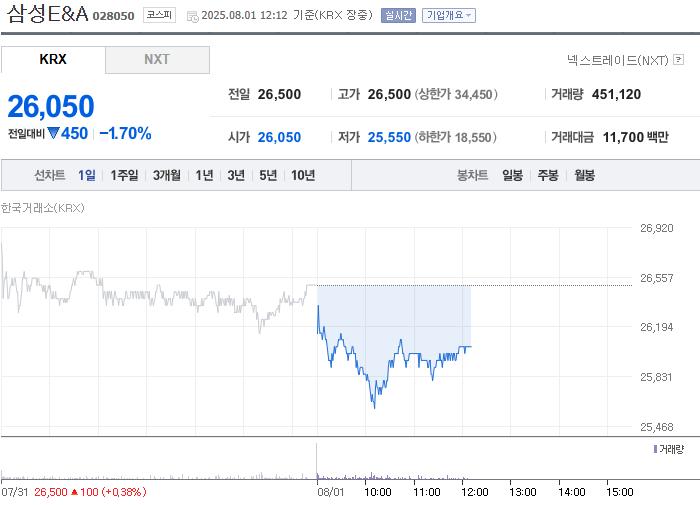
Task: Click the -1.70% change rate
Action: tap(125, 133)
